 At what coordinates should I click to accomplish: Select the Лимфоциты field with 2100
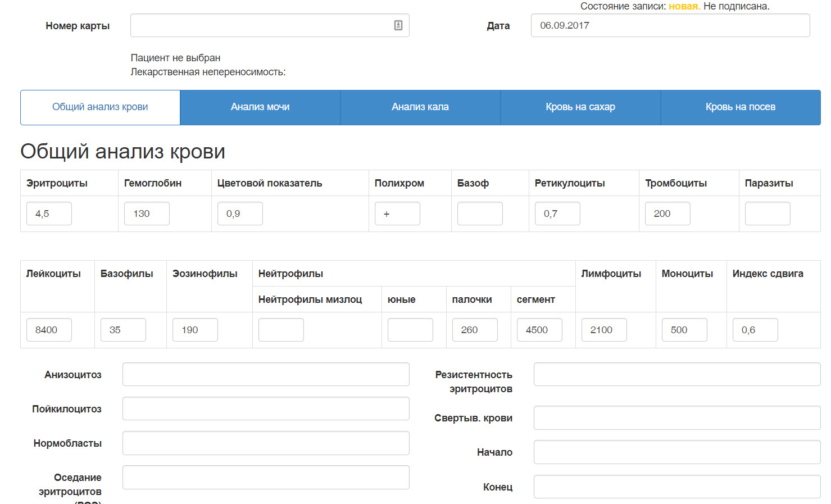[x=604, y=330]
